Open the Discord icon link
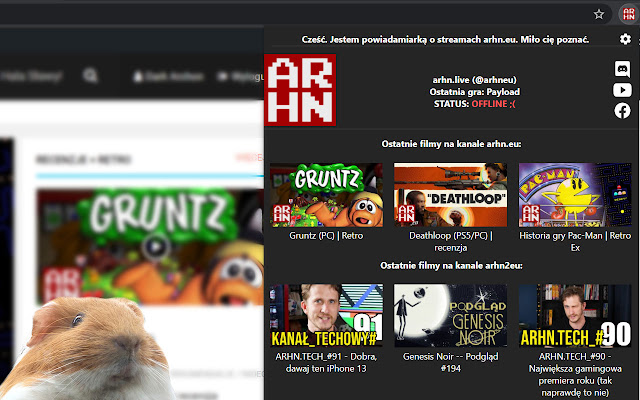The width and height of the screenshot is (640, 400). [x=622, y=69]
